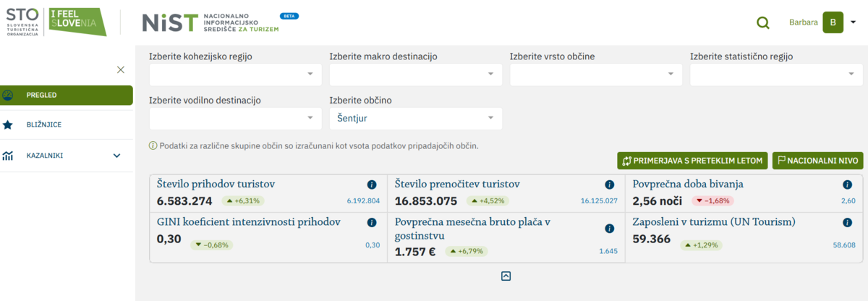Click the search magnifier icon
The width and height of the screenshot is (868, 301).
pyautogui.click(x=762, y=23)
